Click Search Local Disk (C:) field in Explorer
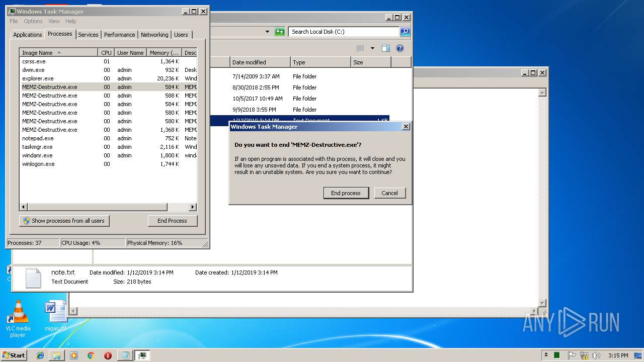Image resolution: width=644 pixels, height=362 pixels. pyautogui.click(x=344, y=32)
